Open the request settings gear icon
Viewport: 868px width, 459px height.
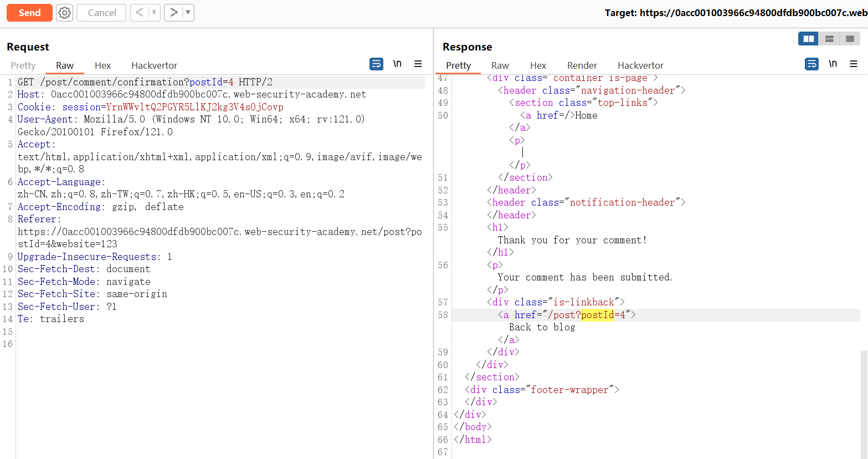click(x=65, y=13)
